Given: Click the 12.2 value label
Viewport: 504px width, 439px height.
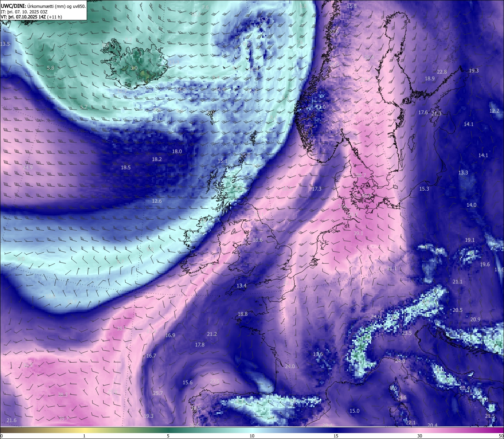Looking at the screenshot, I should (x=494, y=111).
